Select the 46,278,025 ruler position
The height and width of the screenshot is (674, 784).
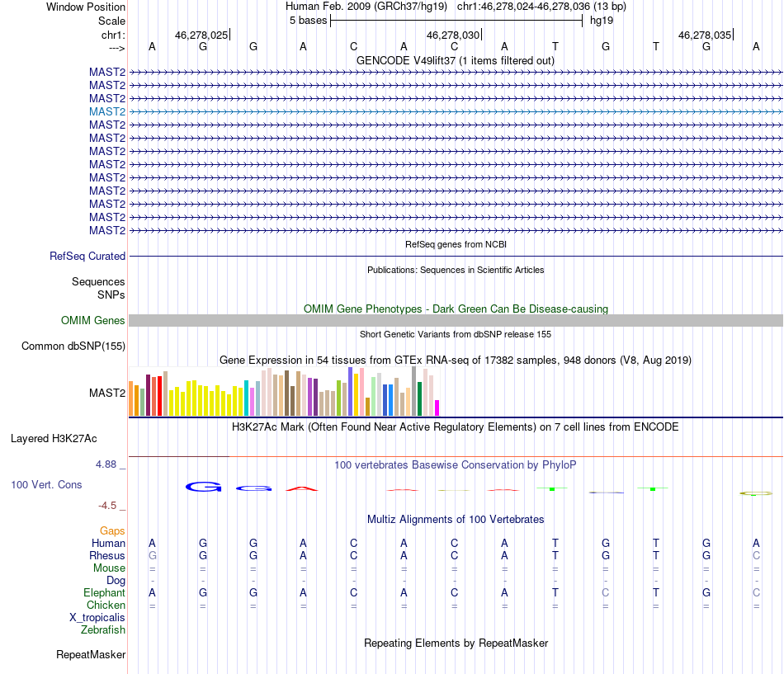[201, 35]
